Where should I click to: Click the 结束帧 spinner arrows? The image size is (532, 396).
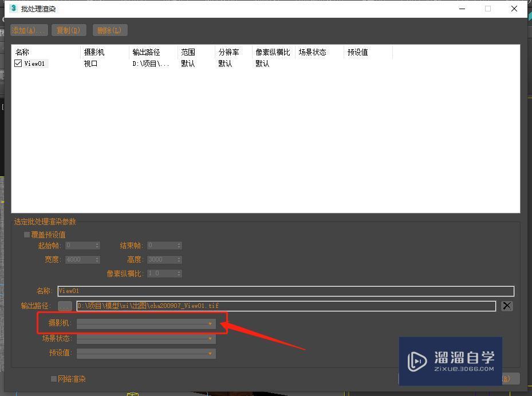[179, 245]
